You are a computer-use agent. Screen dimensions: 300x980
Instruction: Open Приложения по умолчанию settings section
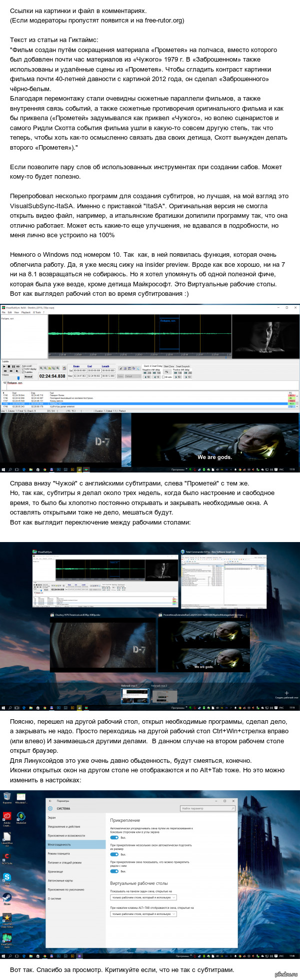click(x=75, y=890)
